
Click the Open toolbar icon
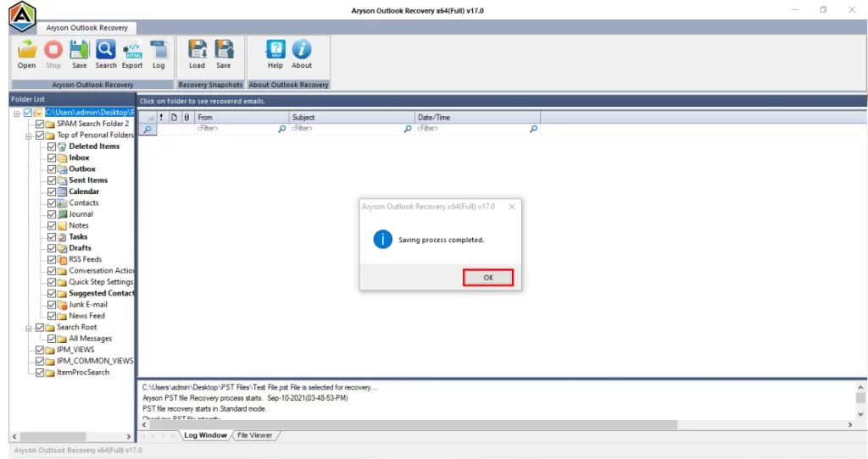point(26,50)
